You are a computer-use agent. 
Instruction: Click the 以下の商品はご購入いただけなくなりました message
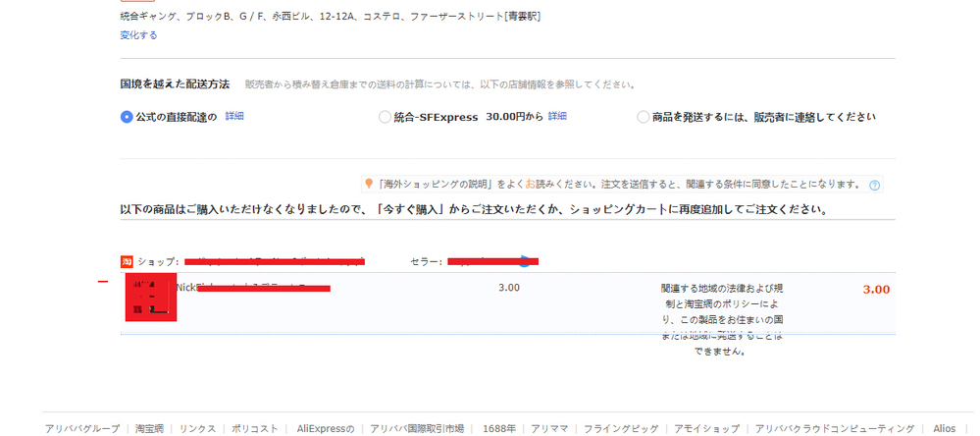(x=474, y=211)
